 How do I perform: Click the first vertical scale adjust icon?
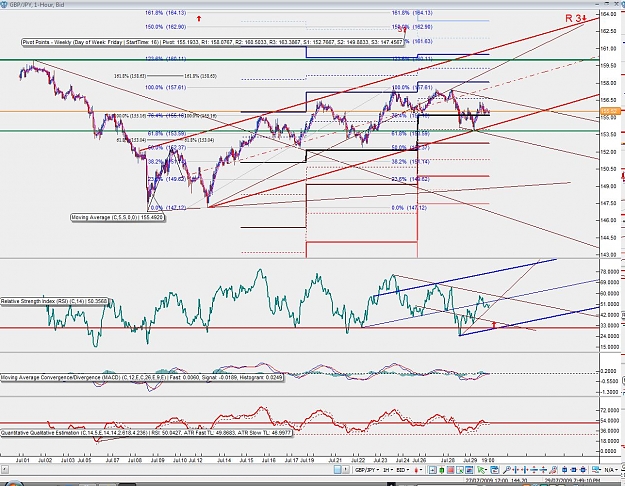coord(534,470)
